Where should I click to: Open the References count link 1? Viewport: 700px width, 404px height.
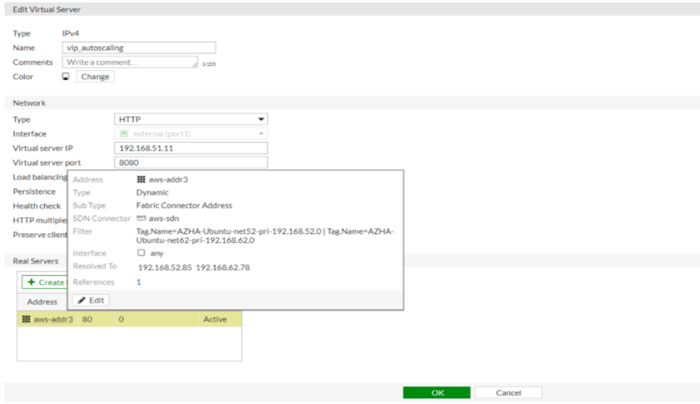(139, 282)
